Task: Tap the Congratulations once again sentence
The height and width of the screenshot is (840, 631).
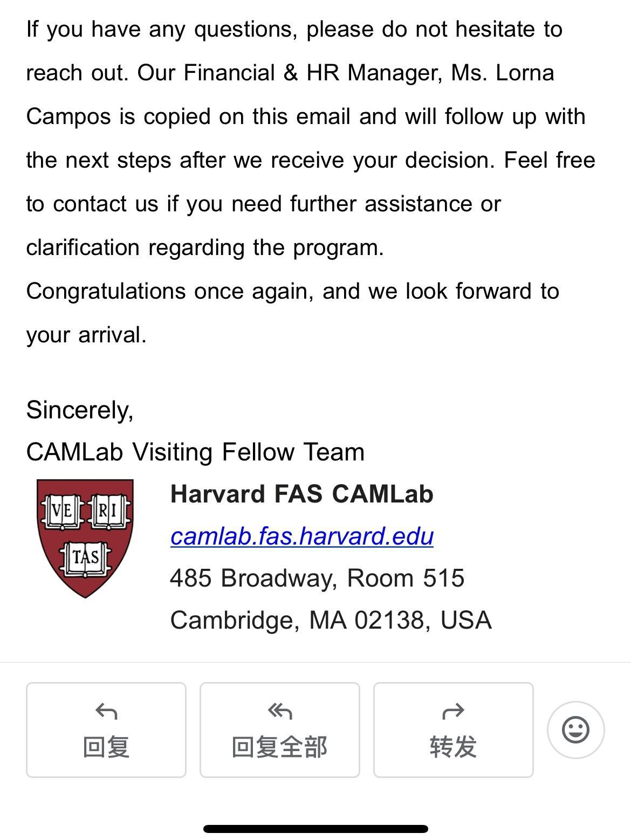Action: coord(293,313)
